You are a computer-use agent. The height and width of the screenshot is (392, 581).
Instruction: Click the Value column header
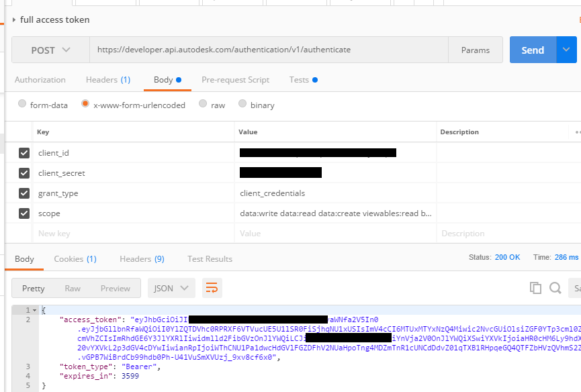click(x=248, y=132)
